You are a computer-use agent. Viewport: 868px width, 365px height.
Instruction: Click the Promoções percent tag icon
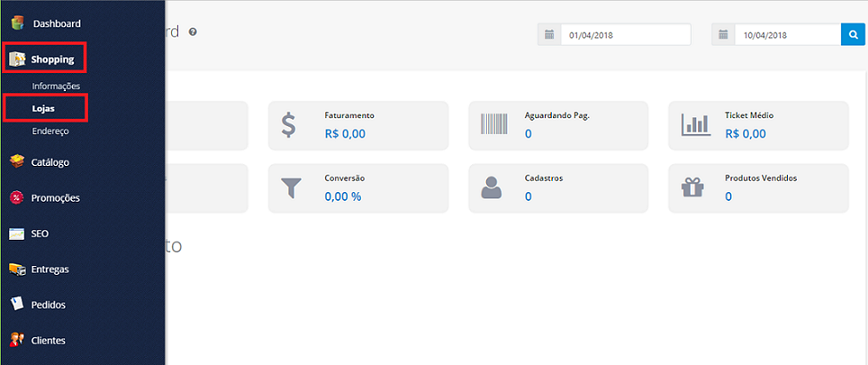[x=17, y=198]
